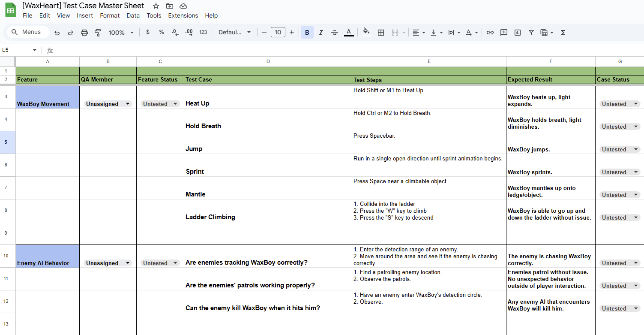Image resolution: width=644 pixels, height=335 pixels.
Task: Decrease decimal places
Action: [x=175, y=32]
